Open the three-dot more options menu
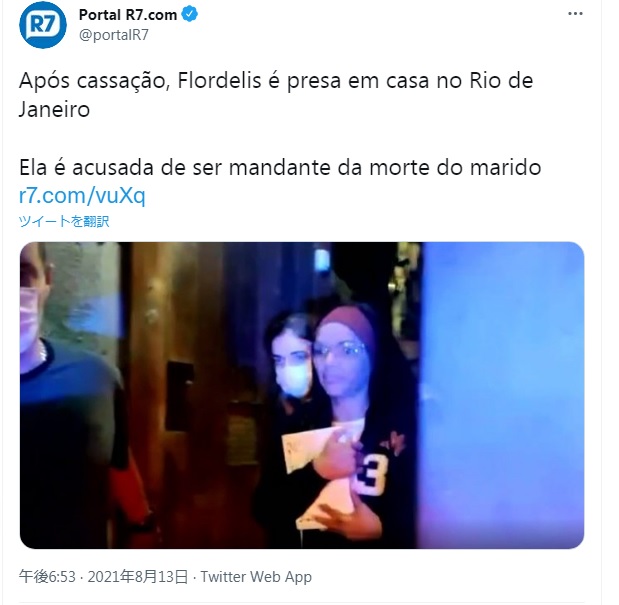619x605 pixels. pos(575,14)
